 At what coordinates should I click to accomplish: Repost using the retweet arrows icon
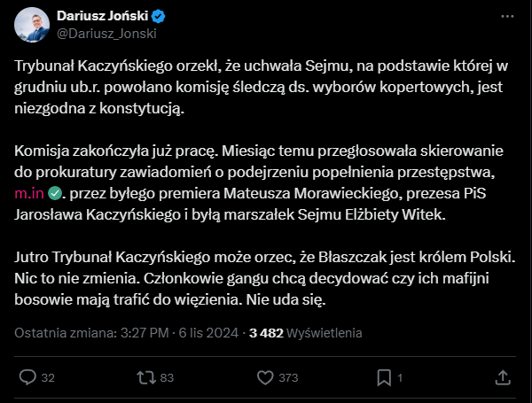(145, 377)
